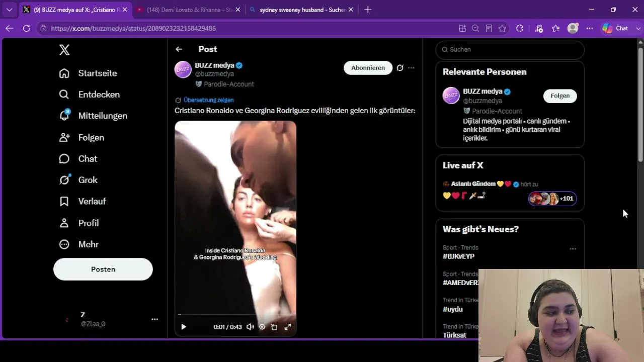Open Chat in the X sidebar
This screenshot has width=644, height=362.
(x=78, y=159)
